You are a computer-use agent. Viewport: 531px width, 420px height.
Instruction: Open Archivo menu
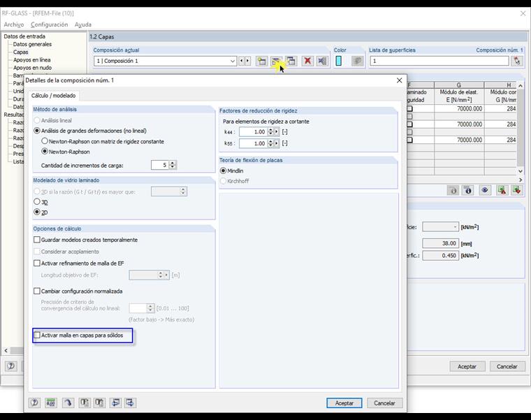(13, 24)
